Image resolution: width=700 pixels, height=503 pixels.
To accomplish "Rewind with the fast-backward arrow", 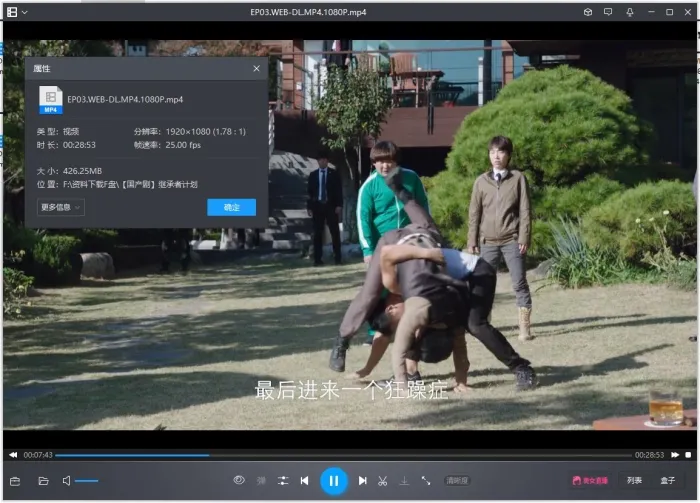I will [x=13, y=455].
